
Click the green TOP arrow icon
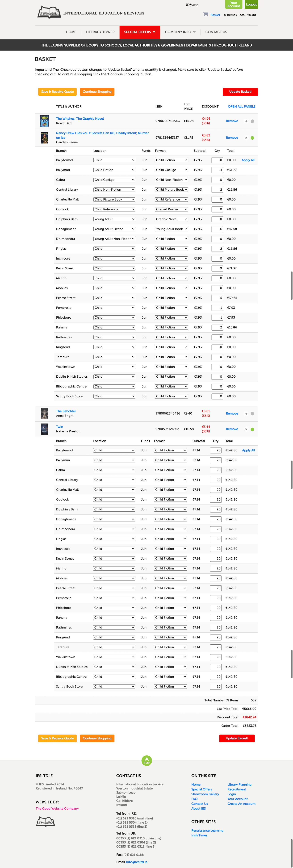point(146,761)
